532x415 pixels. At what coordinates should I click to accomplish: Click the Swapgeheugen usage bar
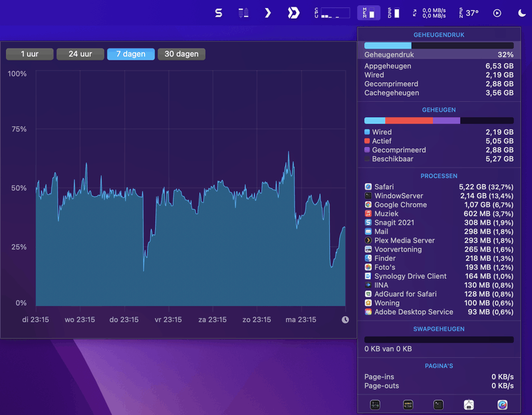click(x=439, y=340)
